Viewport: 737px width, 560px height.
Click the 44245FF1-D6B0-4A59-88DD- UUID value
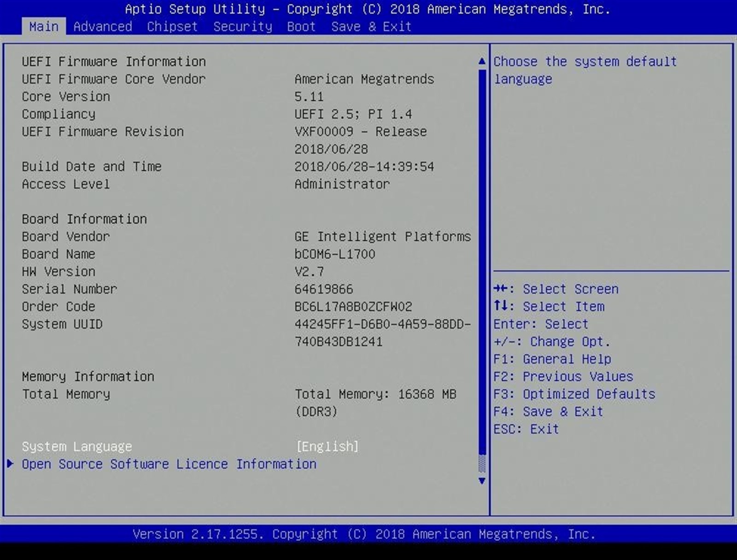[383, 324]
